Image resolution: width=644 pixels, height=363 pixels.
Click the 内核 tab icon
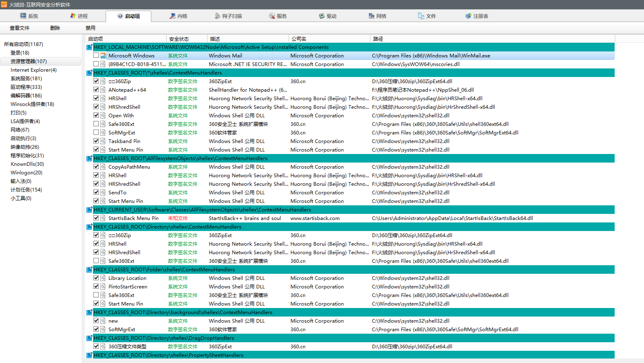coord(173,16)
